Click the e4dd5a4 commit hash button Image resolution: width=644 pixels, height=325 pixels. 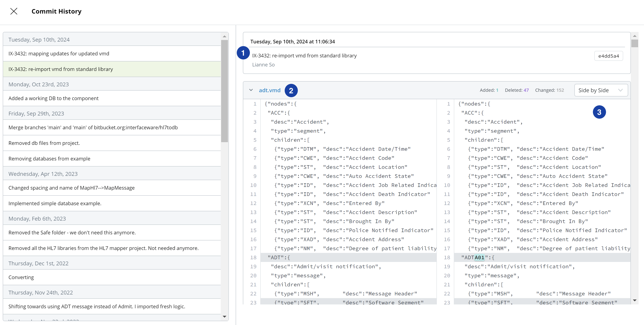tap(608, 56)
